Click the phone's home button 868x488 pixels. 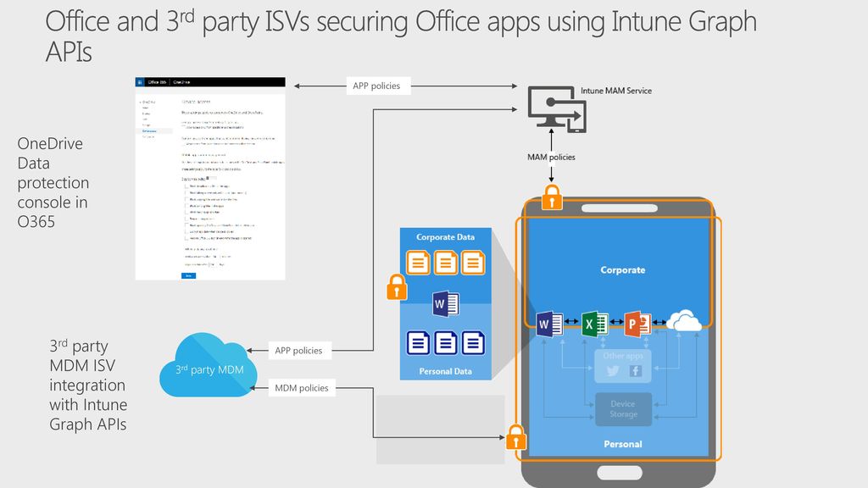point(620,473)
